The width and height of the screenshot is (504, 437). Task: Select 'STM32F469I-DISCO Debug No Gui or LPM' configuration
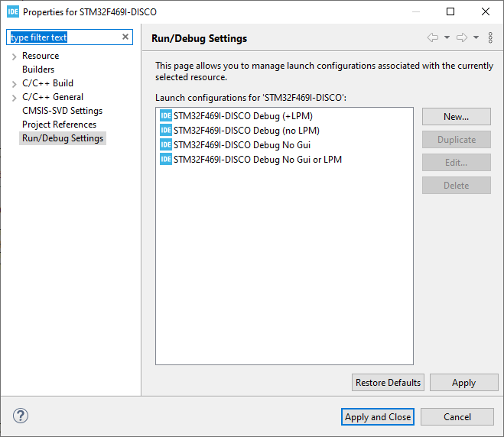pyautogui.click(x=258, y=159)
